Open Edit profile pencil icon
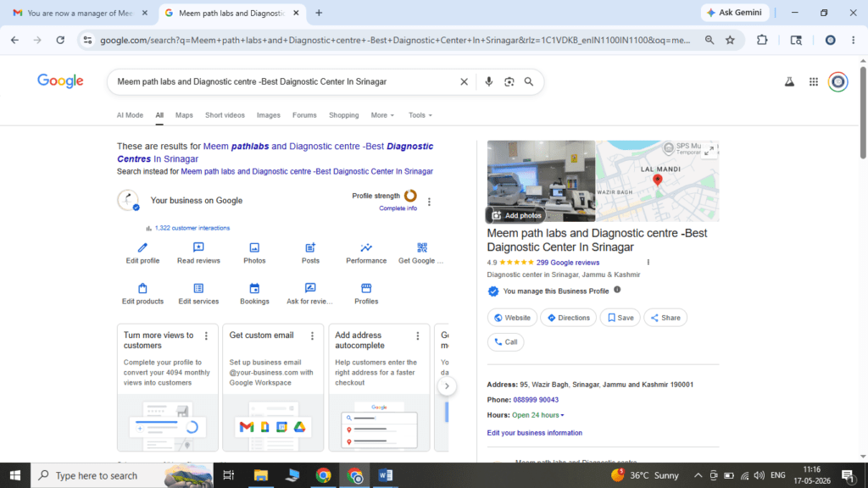The width and height of the screenshot is (868, 488). (142, 247)
